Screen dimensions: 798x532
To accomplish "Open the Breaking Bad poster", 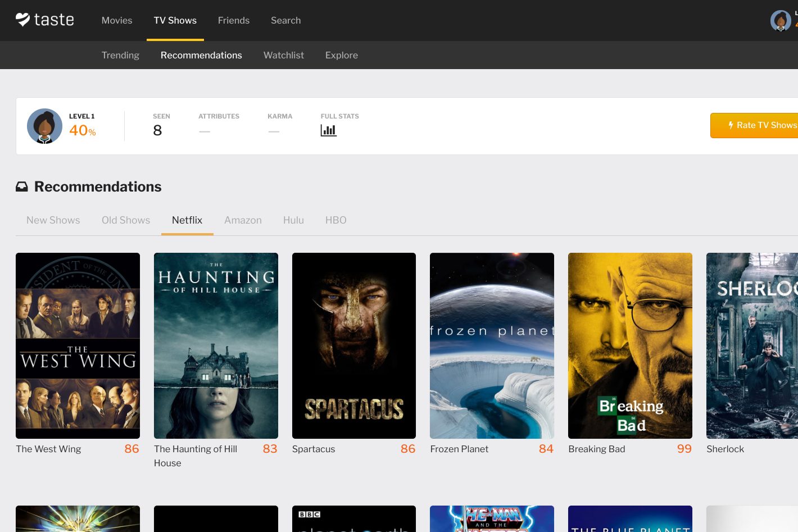I will click(x=630, y=345).
